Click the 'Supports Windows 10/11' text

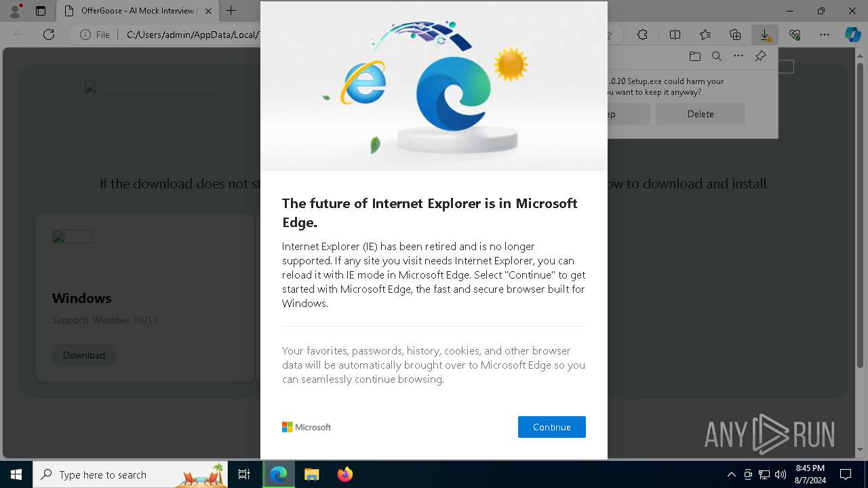coord(105,320)
